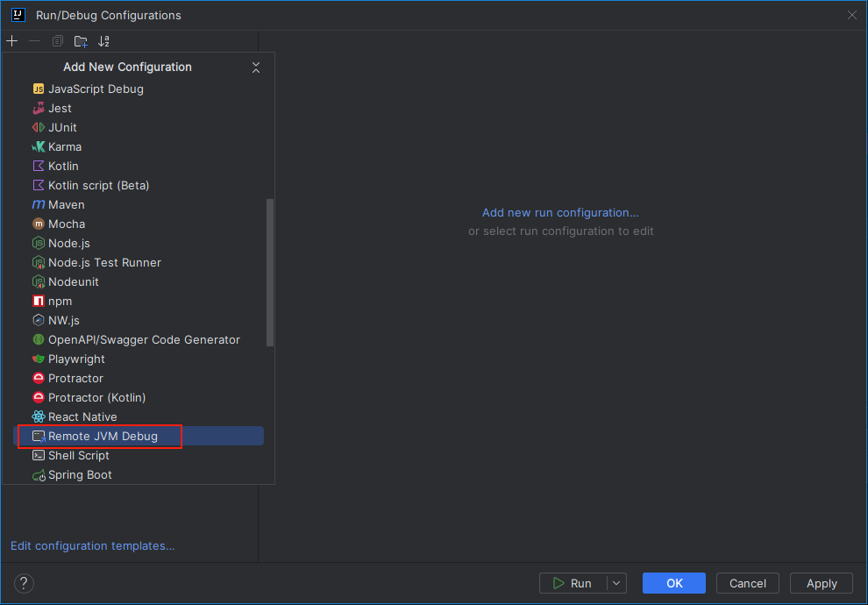Choose the JavaScript Debug configuration type

point(96,89)
